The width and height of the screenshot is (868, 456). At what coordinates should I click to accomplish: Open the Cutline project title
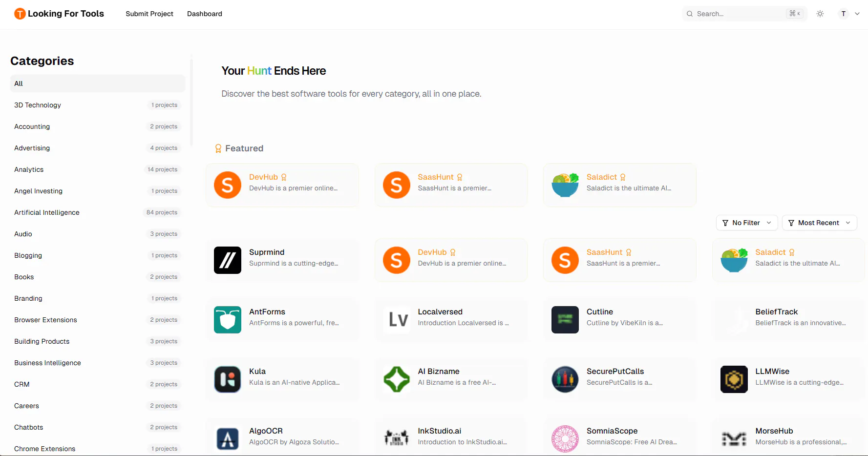coord(599,311)
